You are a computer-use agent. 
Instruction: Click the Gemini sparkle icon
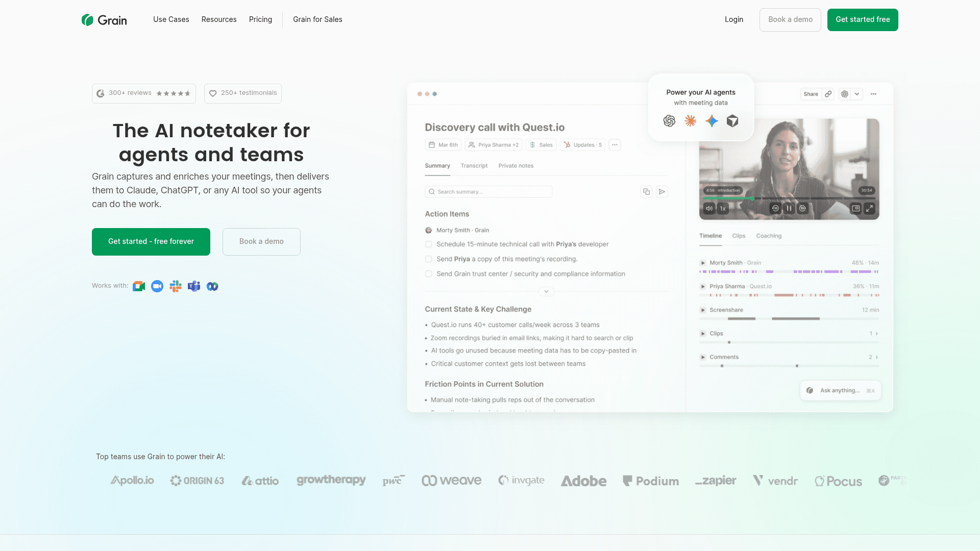click(712, 121)
